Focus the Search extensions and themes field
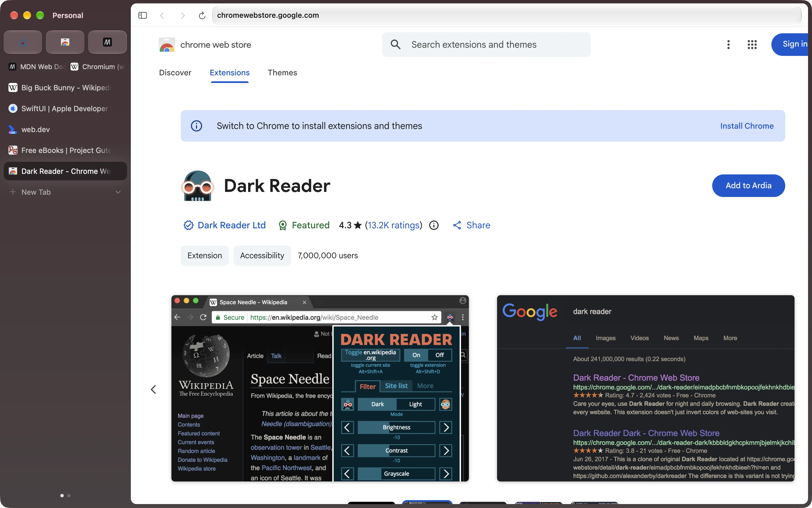The image size is (812, 508). click(486, 44)
